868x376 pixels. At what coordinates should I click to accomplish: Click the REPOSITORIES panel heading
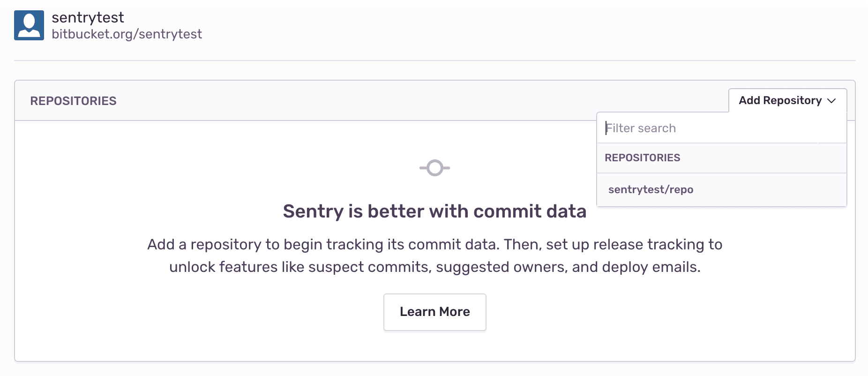pos(73,100)
